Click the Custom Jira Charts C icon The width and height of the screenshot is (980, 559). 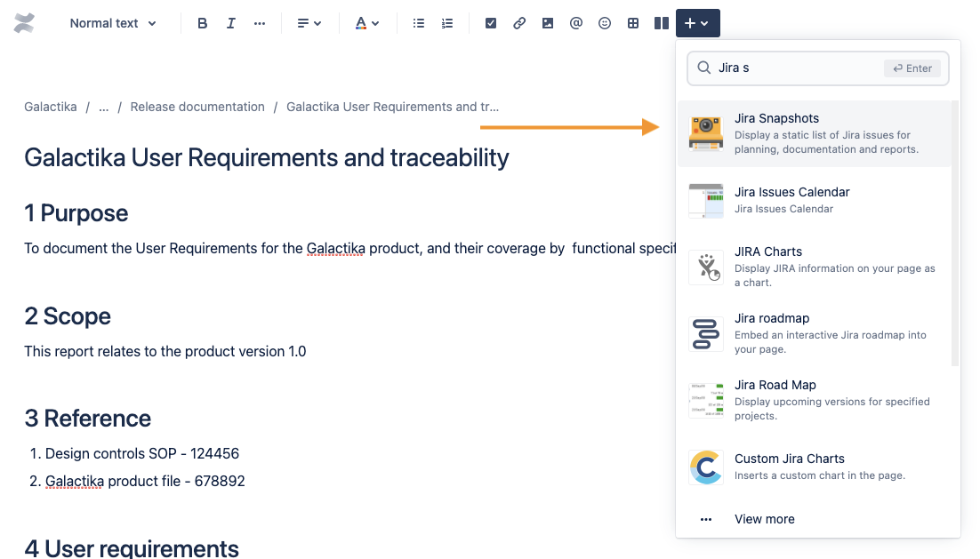point(706,467)
